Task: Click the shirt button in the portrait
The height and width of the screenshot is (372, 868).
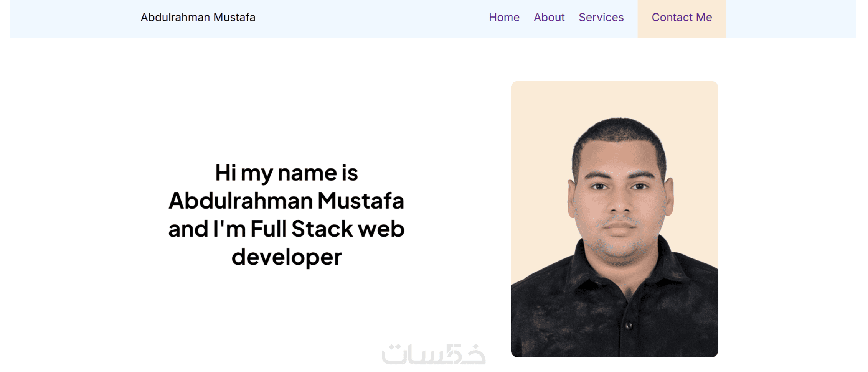Action: [x=629, y=326]
